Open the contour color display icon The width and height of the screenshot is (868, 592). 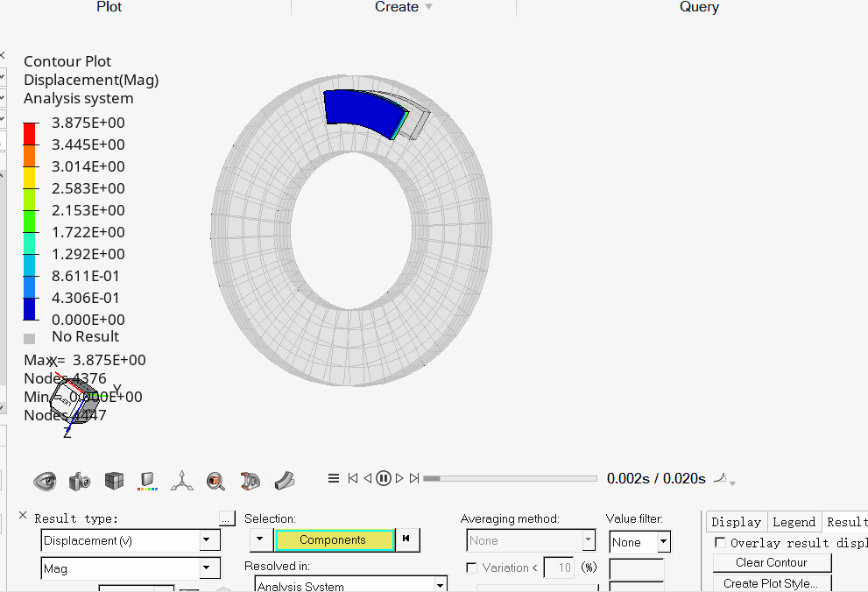click(x=148, y=480)
